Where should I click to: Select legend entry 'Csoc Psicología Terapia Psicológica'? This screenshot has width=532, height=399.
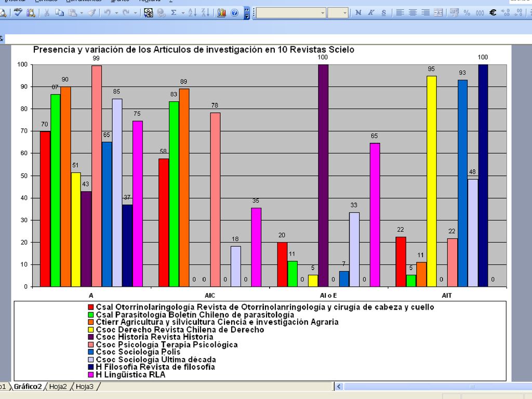[x=167, y=345]
